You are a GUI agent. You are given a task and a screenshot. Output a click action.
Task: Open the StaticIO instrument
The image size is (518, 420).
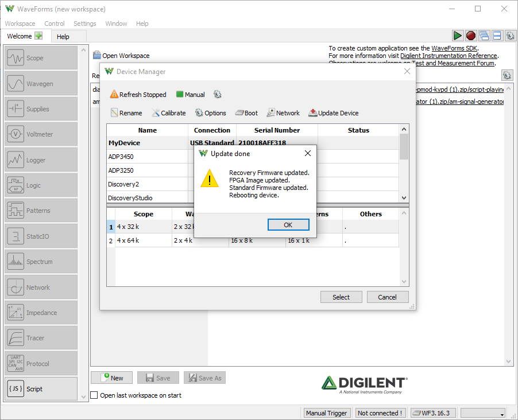(x=41, y=236)
